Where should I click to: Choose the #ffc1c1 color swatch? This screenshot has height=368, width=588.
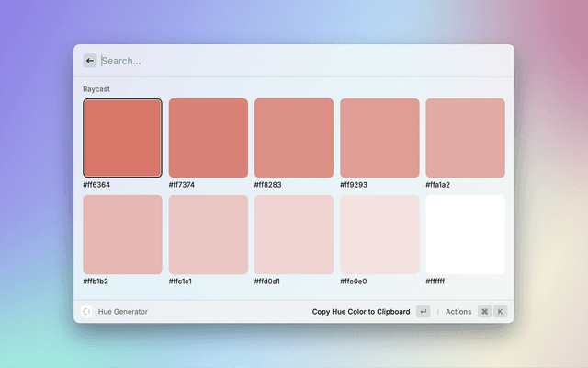209,235
